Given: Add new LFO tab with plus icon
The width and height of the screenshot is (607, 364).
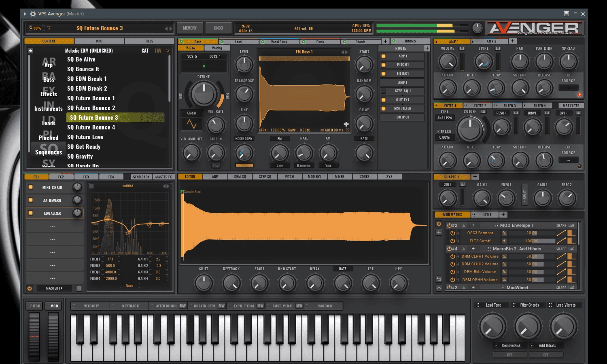Looking at the screenshot, I should (503, 214).
